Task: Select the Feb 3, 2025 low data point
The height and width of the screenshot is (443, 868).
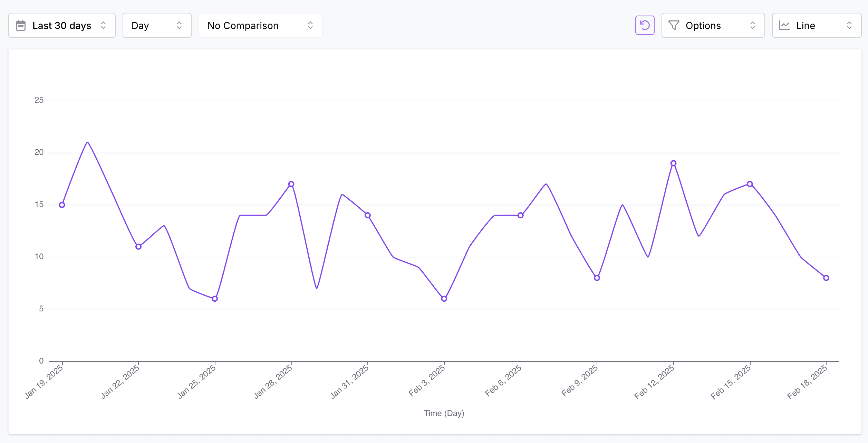Action: (x=444, y=299)
